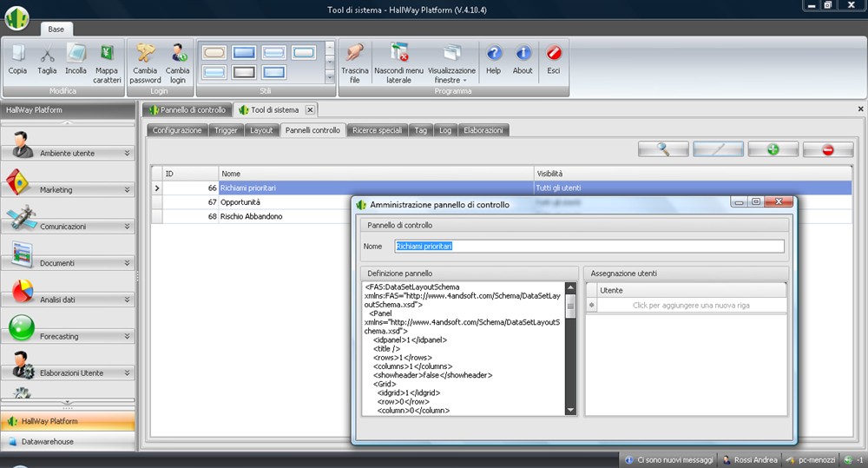Open the Layout tab
The width and height of the screenshot is (868, 468).
click(x=261, y=130)
